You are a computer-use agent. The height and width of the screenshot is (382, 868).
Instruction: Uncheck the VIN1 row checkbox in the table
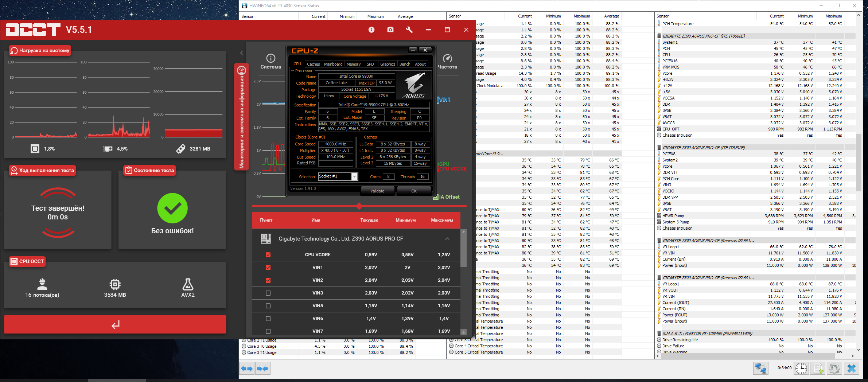[268, 268]
